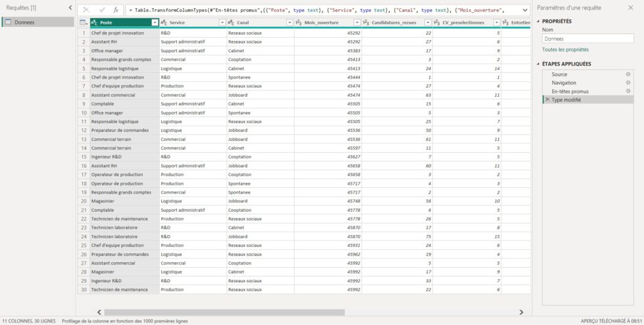The height and width of the screenshot is (325, 644).
Task: Select row number 1 in the grid
Action: [x=84, y=33]
